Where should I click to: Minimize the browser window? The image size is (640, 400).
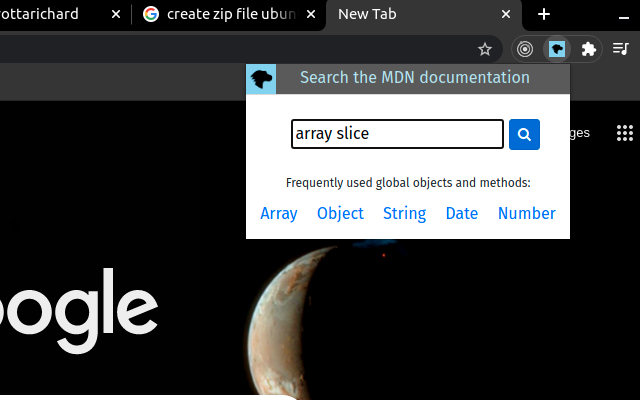[624, 17]
